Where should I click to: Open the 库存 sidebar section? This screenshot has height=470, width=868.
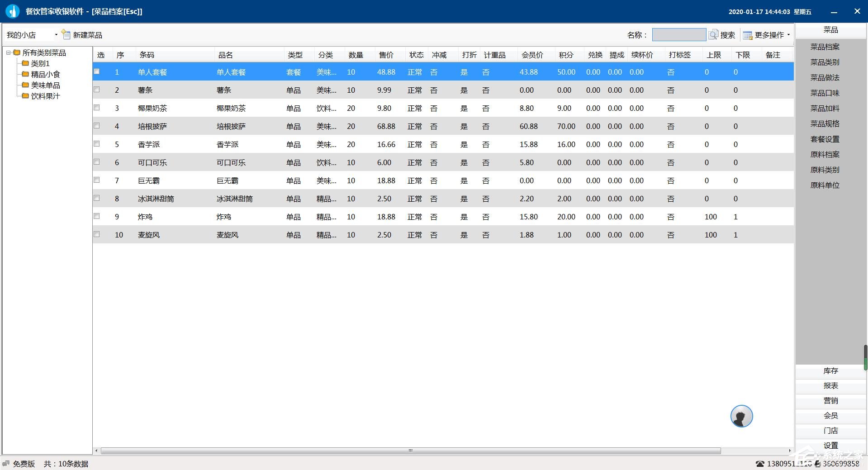tap(830, 371)
